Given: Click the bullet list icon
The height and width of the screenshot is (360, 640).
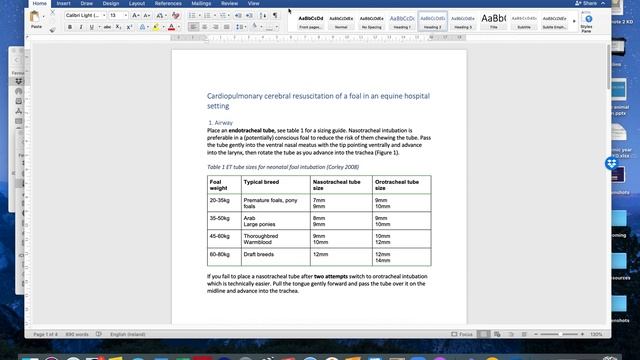Looking at the screenshot, I should (x=192, y=16).
